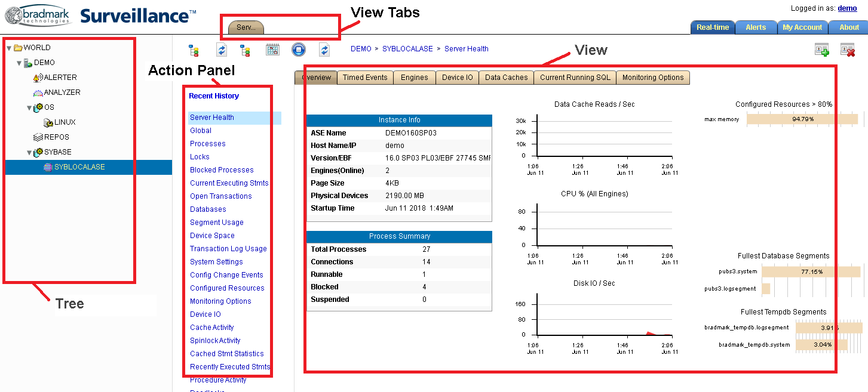
Task: Collapse the OS tree node arrow
Action: click(x=29, y=107)
